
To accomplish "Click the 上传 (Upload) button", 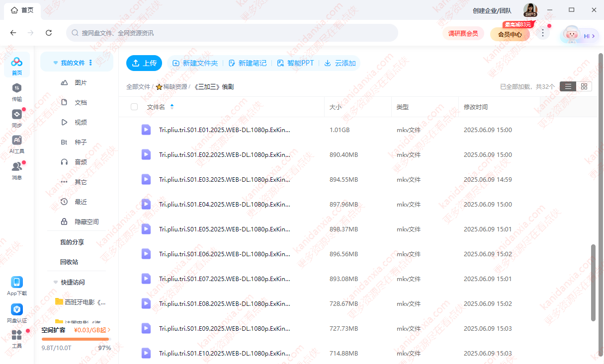I will (144, 63).
